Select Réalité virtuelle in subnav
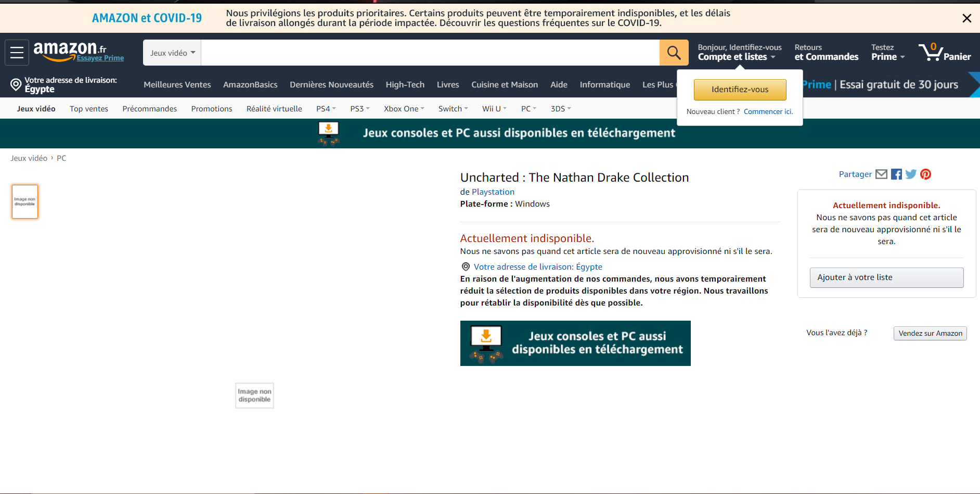 (x=274, y=109)
